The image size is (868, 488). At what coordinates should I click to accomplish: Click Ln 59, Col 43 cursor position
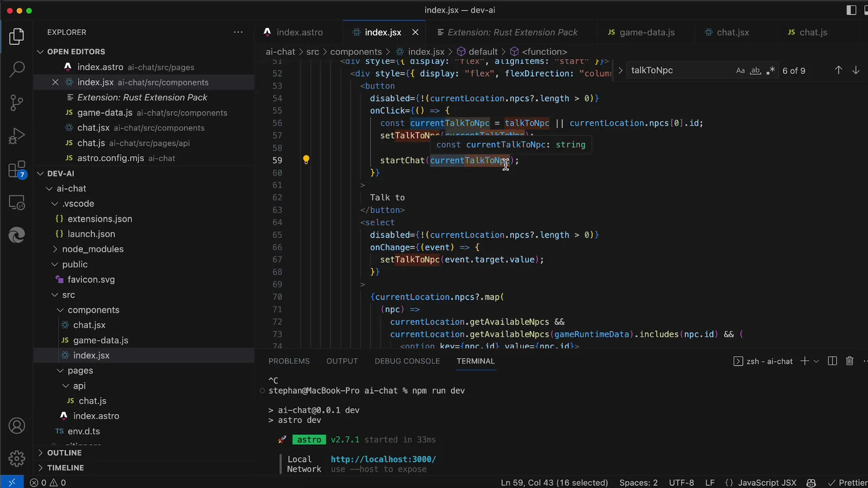click(554, 483)
